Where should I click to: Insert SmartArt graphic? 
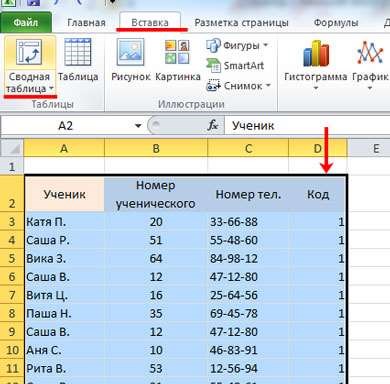[235, 66]
